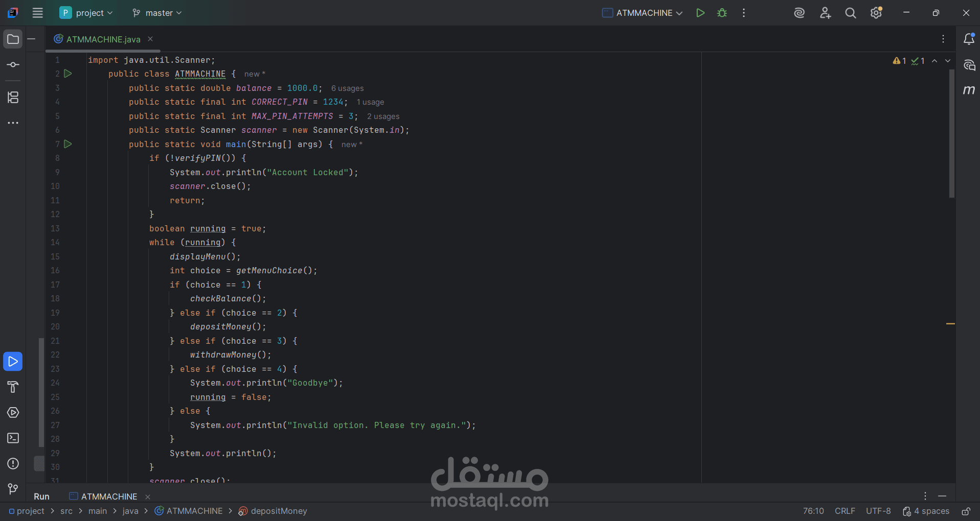
Task: Open the editor tabs options menu
Action: (943, 39)
